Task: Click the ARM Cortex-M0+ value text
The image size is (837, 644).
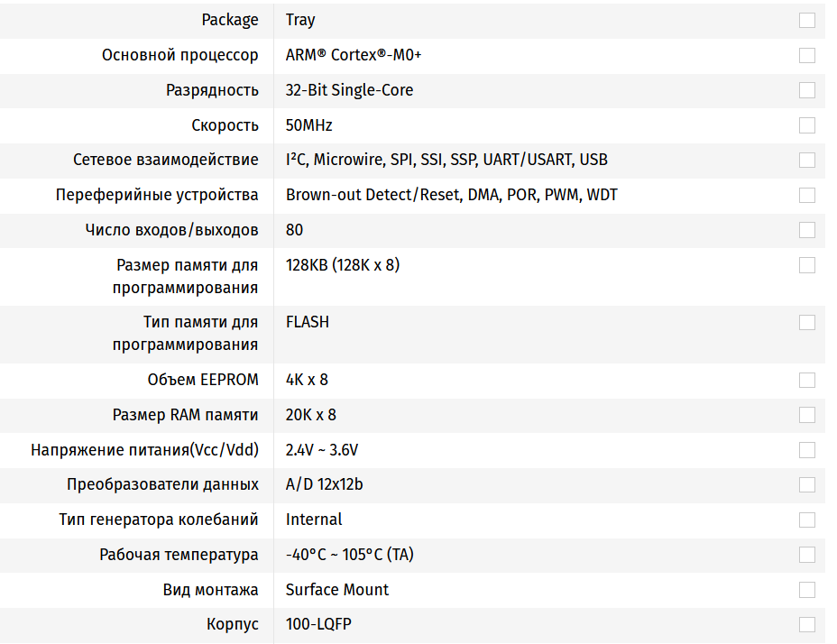Action: point(354,55)
